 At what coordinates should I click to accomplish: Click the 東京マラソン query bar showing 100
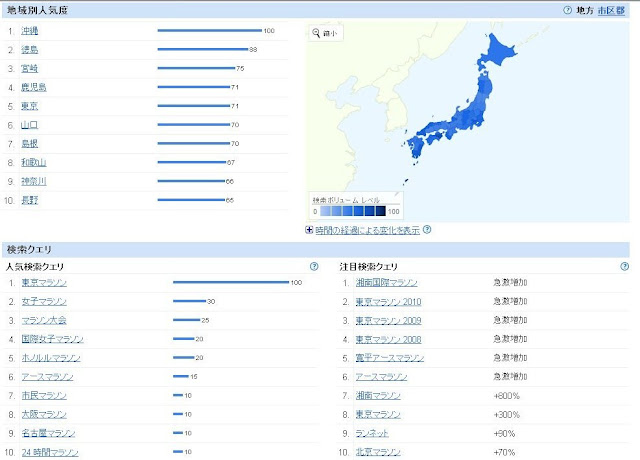pyautogui.click(x=231, y=282)
